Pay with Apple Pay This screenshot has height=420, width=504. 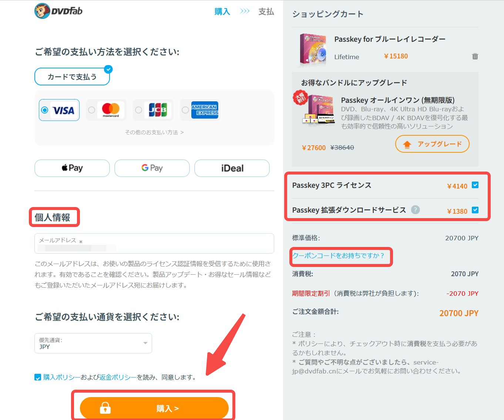[72, 168]
